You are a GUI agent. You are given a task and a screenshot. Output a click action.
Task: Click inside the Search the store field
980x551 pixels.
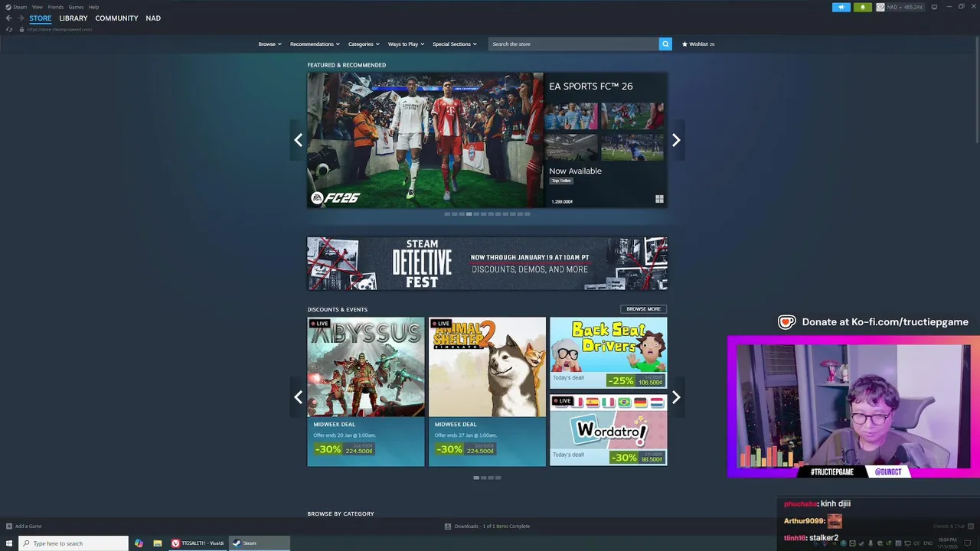[574, 44]
